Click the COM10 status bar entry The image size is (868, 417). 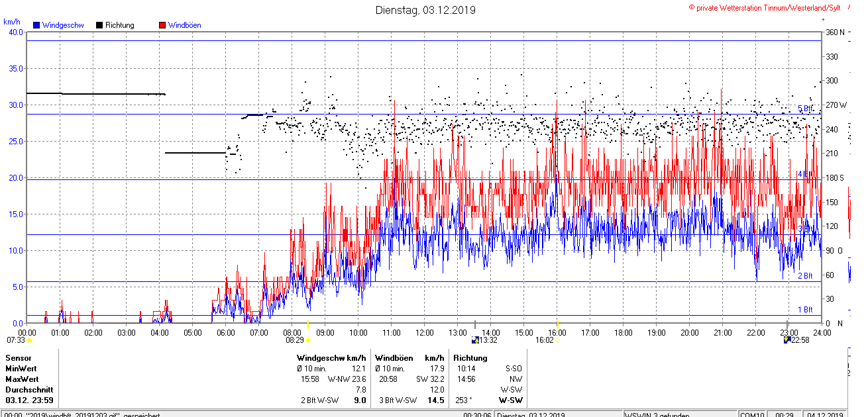pyautogui.click(x=753, y=414)
